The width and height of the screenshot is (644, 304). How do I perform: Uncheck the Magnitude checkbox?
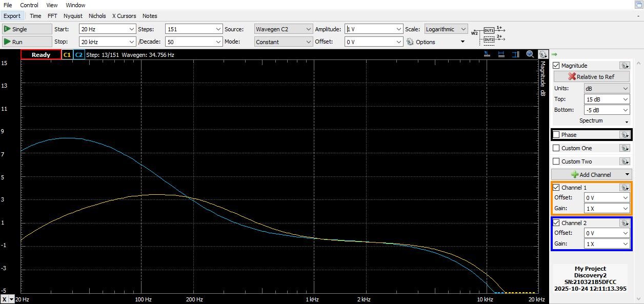pos(556,66)
